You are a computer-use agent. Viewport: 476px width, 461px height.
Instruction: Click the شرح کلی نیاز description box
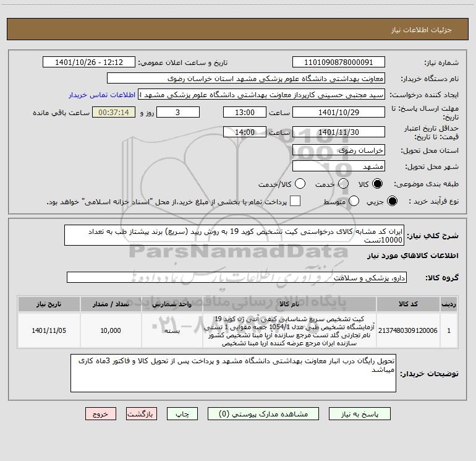click(x=234, y=235)
